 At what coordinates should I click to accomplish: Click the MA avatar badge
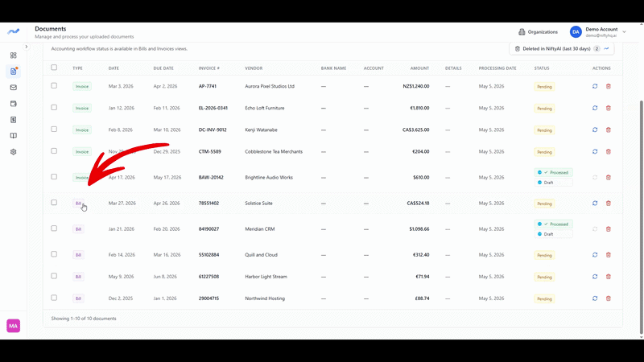(x=13, y=326)
